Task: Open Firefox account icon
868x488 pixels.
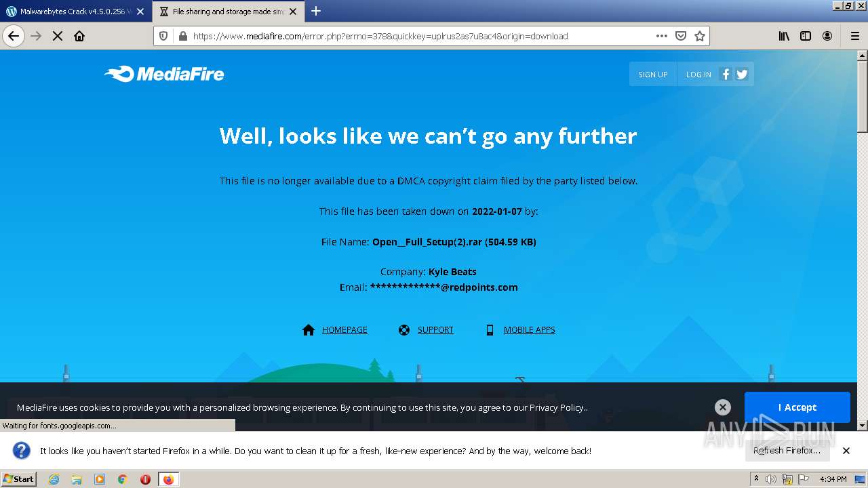Action: click(x=827, y=36)
